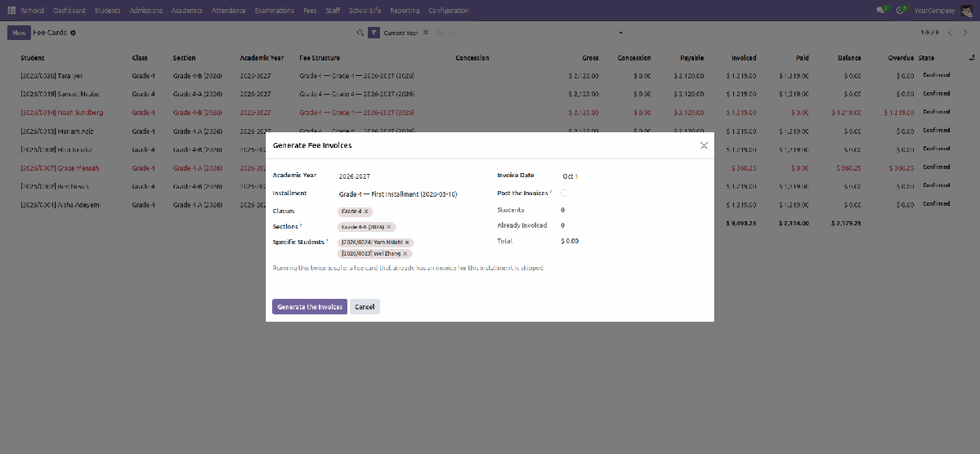Open the School Life menu
The width and height of the screenshot is (980, 454).
[x=365, y=11]
